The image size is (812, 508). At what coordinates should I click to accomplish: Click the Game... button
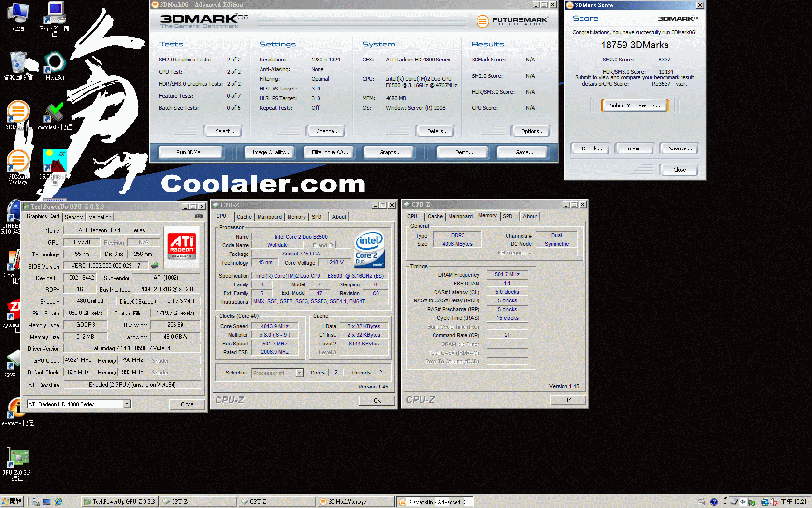[524, 152]
